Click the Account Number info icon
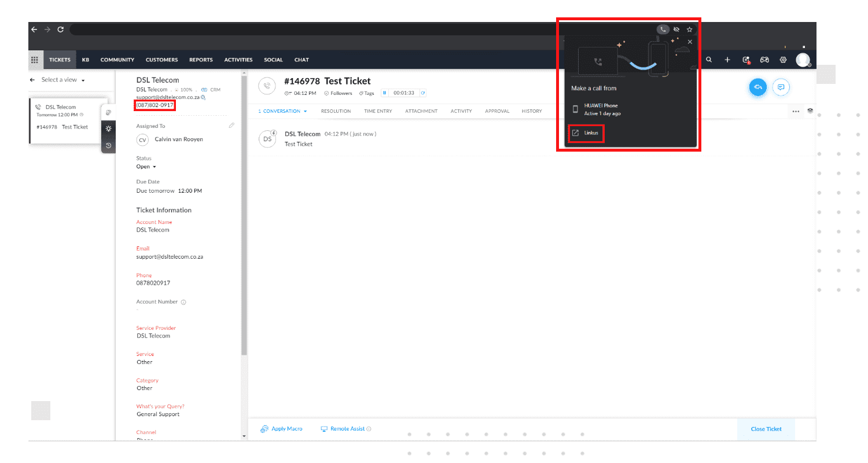This screenshot has width=868, height=463. coord(183,302)
